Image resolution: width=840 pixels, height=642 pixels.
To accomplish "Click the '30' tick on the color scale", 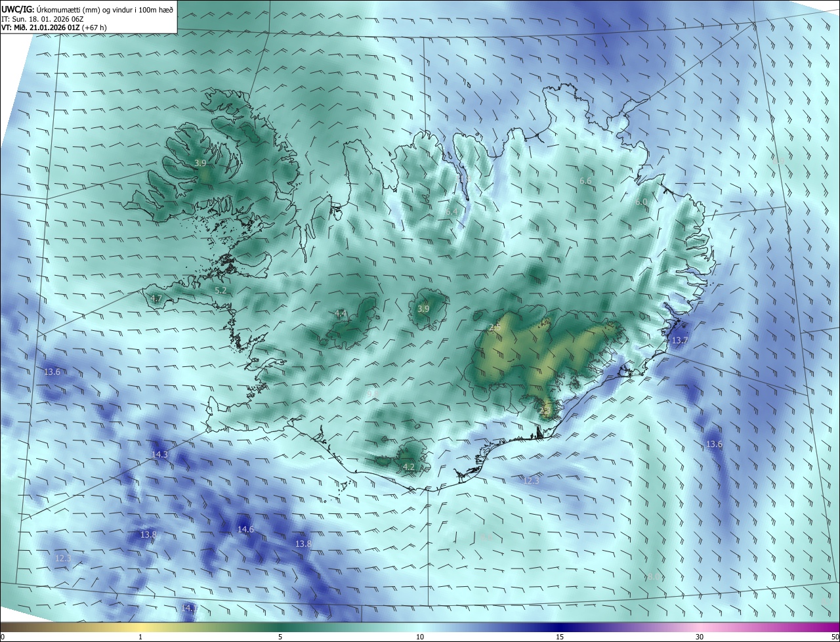I will click(700, 637).
